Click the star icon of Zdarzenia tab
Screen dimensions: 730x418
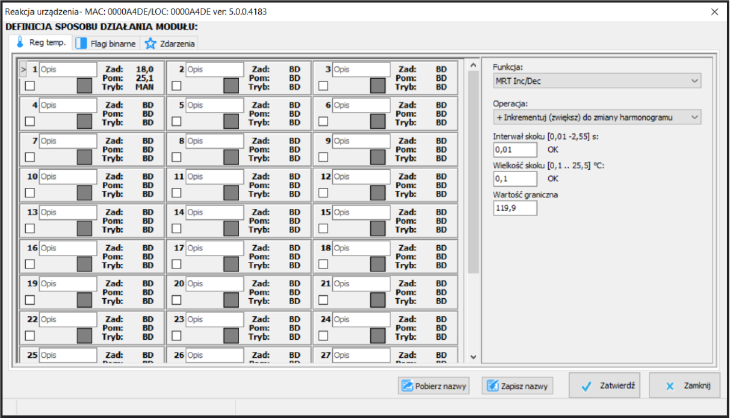coord(150,44)
